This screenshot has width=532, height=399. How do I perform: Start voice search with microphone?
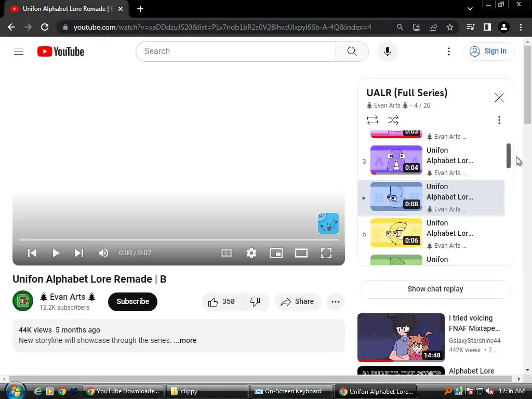point(388,51)
